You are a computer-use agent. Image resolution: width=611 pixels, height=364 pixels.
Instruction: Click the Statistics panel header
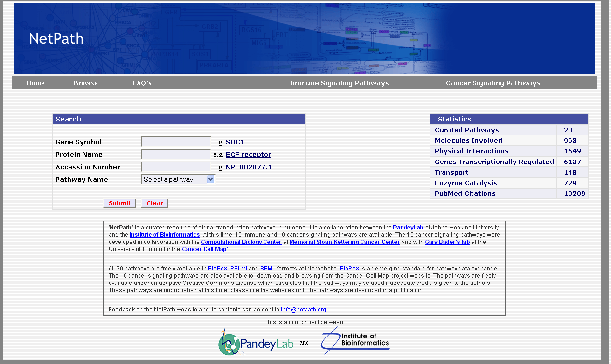(509, 119)
